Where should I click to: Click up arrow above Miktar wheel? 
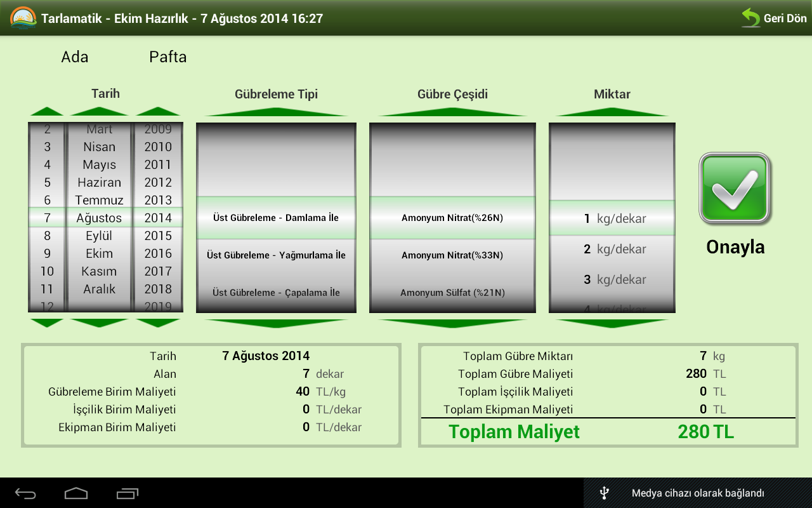[612, 111]
